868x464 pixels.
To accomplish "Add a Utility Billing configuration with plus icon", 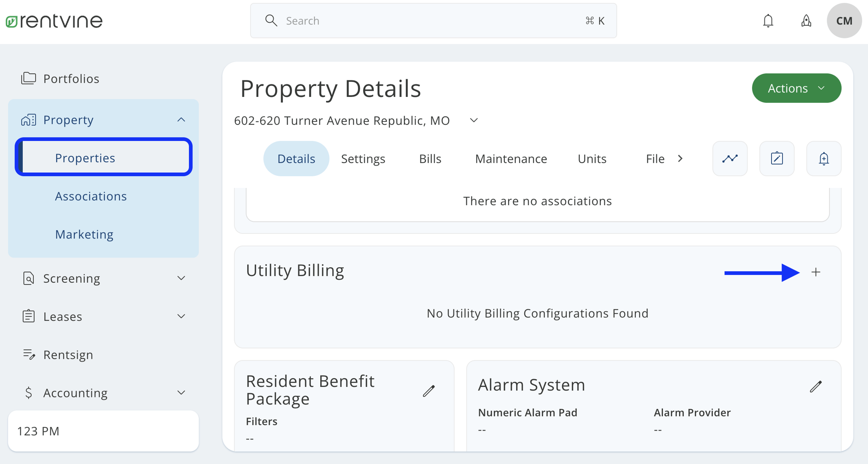I will coord(816,272).
